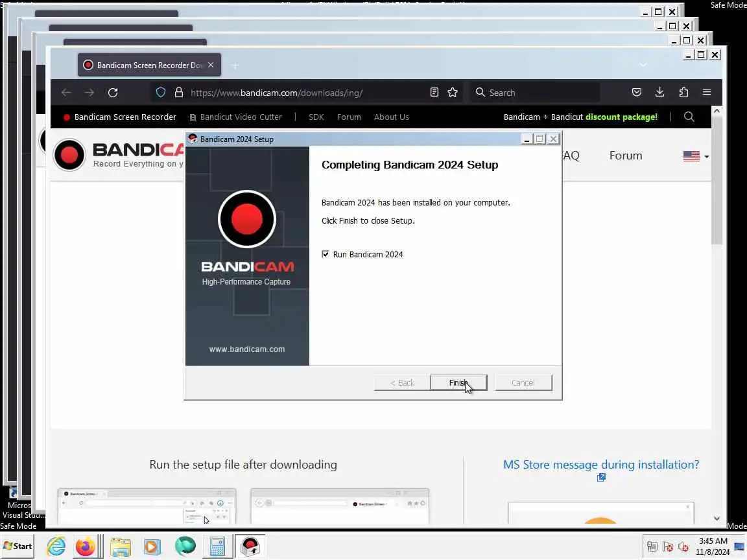747x560 pixels.
Task: Go back in Firefox browser
Action: coord(66,93)
